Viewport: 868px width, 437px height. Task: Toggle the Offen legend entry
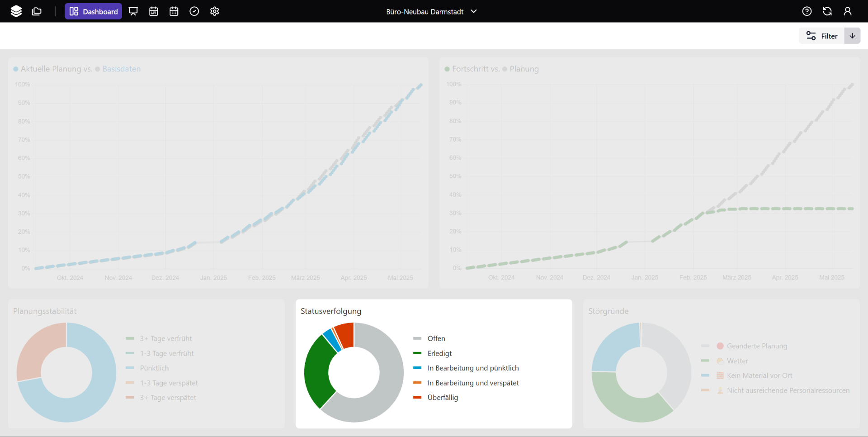(x=436, y=338)
